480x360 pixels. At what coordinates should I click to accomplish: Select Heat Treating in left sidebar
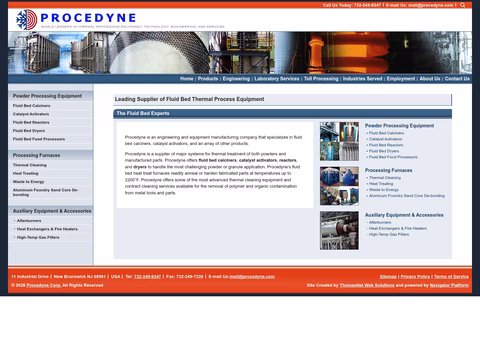point(26,173)
